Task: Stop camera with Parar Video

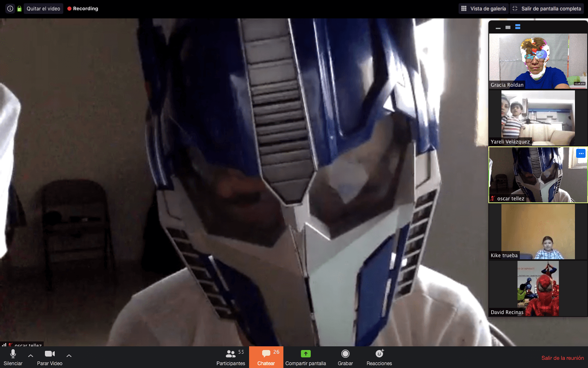Action: coord(50,357)
